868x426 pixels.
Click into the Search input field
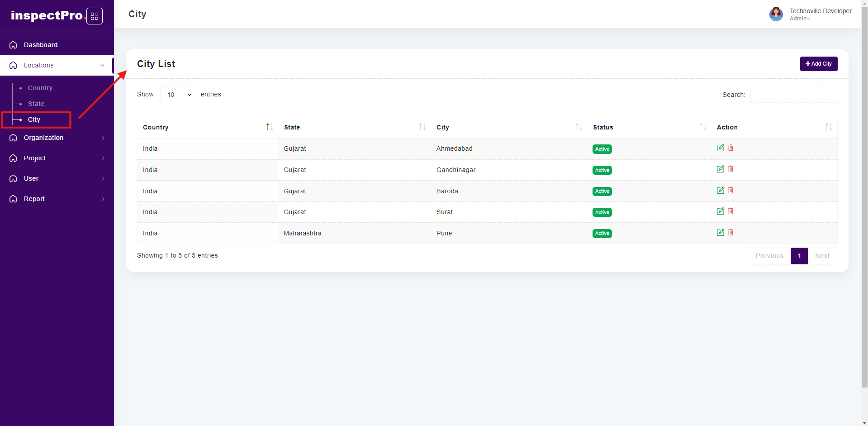(x=793, y=95)
